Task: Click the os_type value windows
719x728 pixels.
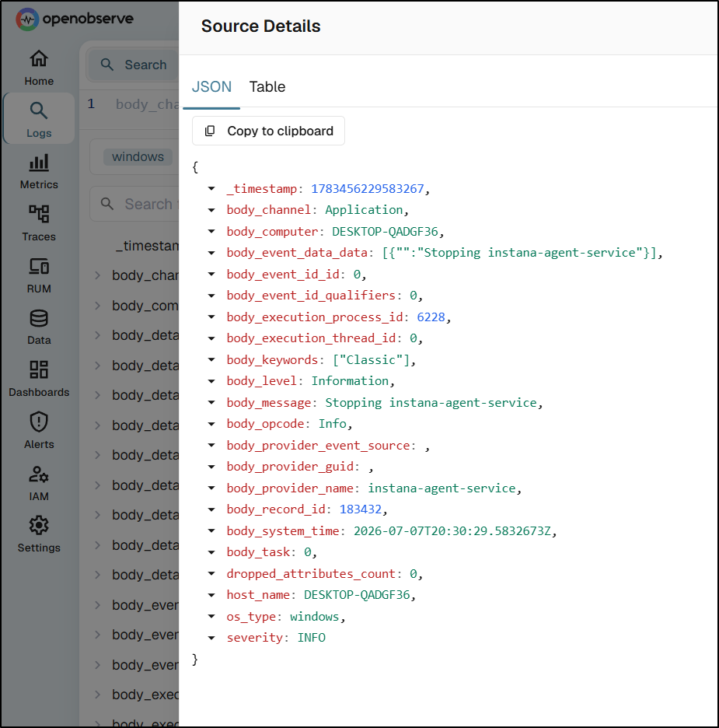Action: pos(315,617)
